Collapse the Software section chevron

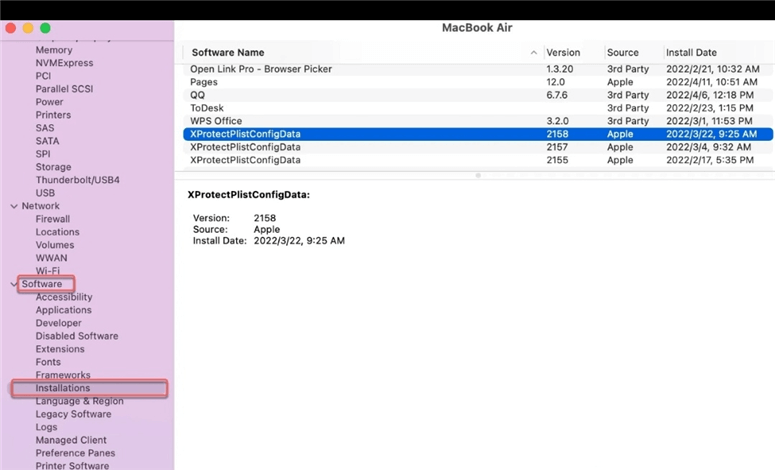[13, 284]
